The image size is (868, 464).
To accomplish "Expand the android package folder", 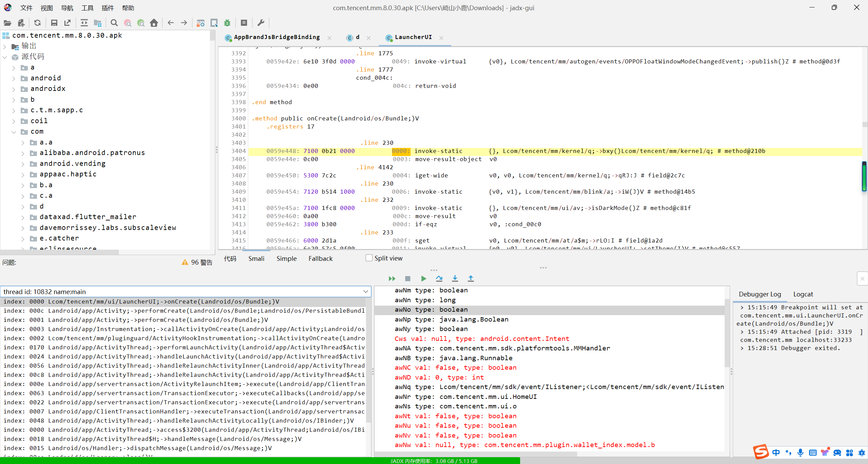I will pyautogui.click(x=14, y=78).
